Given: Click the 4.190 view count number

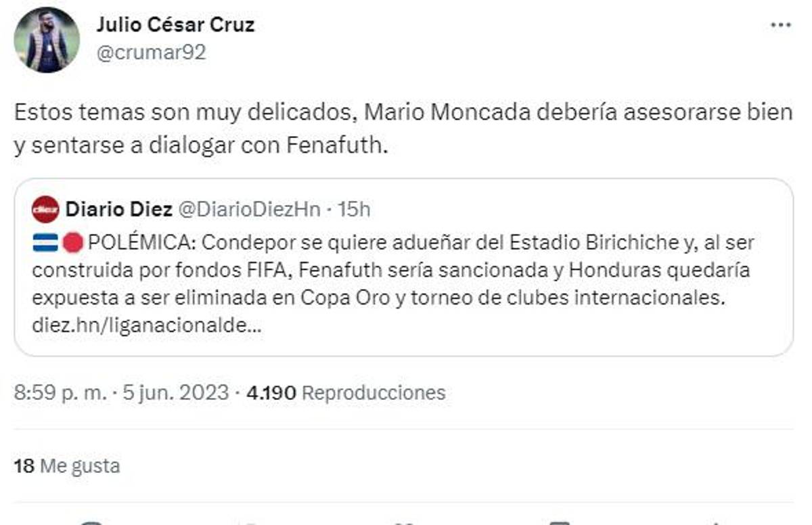Looking at the screenshot, I should point(271,392).
